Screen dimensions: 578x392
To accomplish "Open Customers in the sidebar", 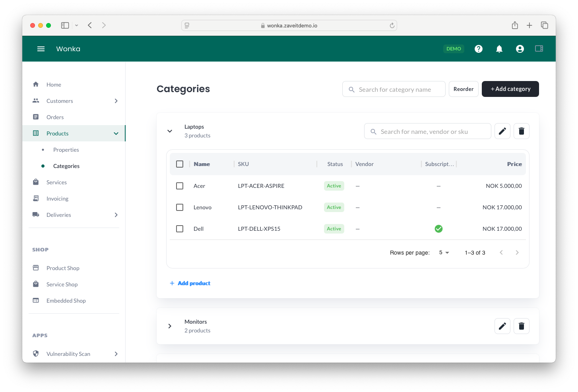I will pos(74,101).
